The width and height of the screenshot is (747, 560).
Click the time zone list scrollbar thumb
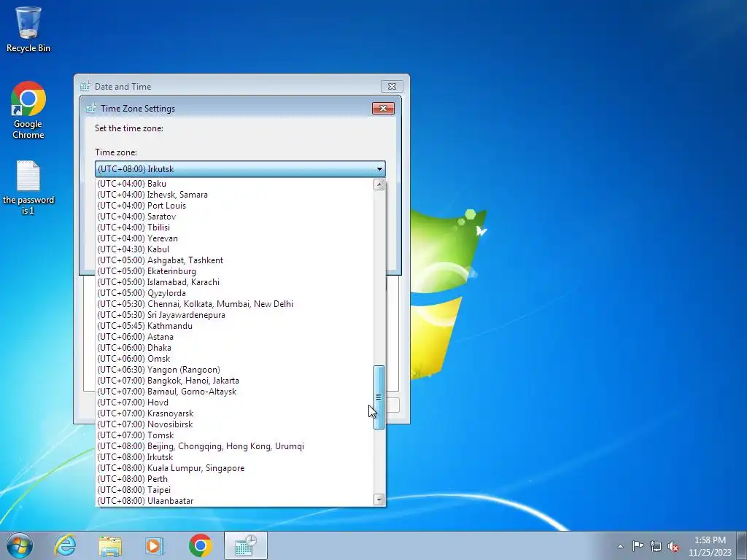379,397
